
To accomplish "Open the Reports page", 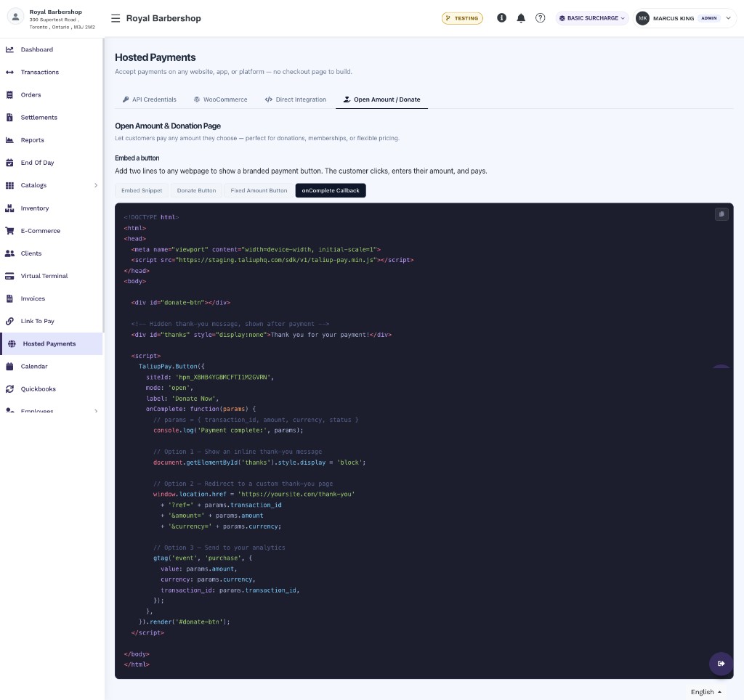I will (x=32, y=140).
